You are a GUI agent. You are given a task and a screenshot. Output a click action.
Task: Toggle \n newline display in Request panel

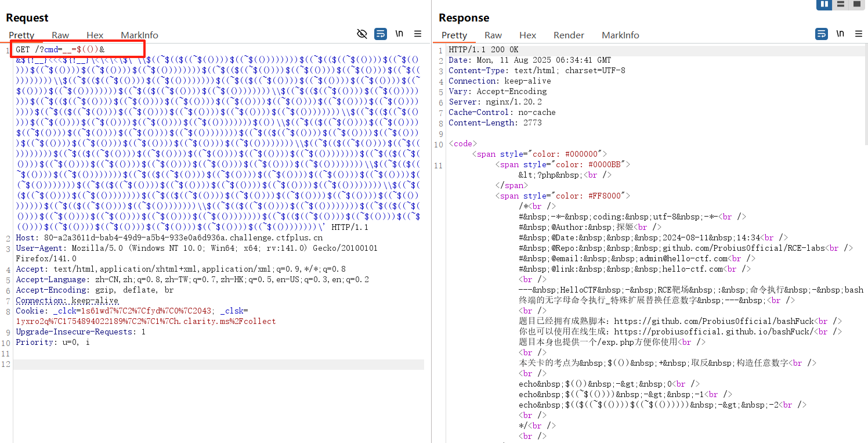[x=399, y=34]
